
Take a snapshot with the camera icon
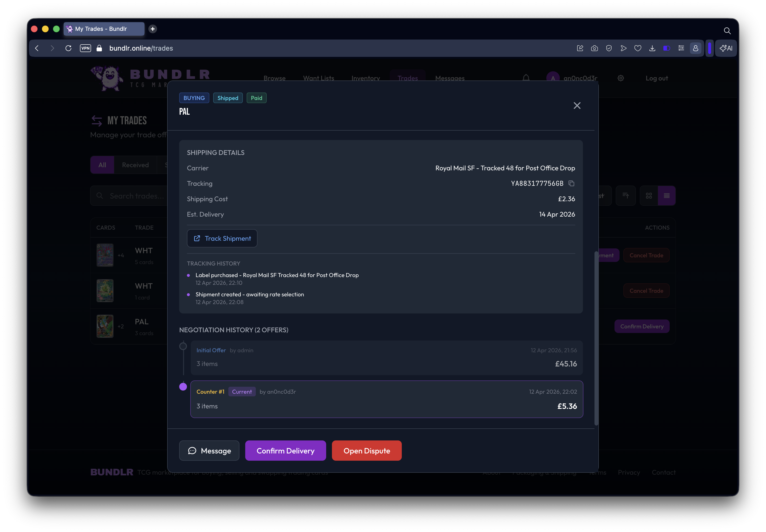[594, 48]
